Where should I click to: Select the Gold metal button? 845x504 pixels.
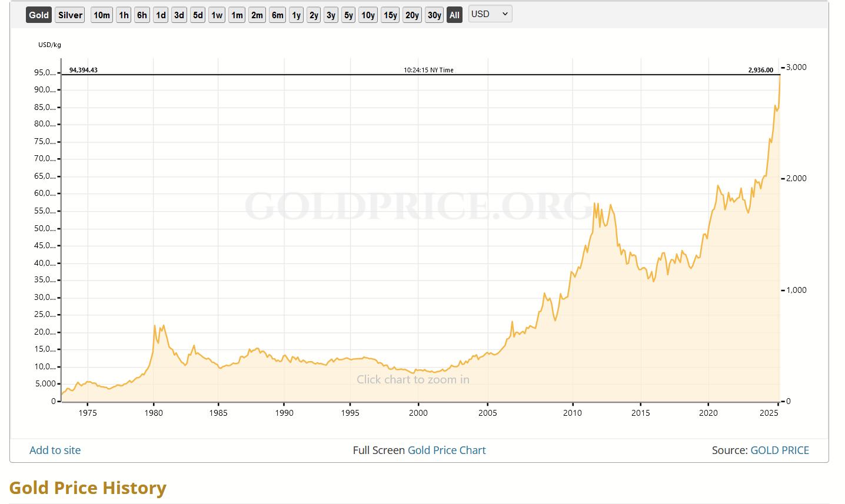(x=39, y=15)
